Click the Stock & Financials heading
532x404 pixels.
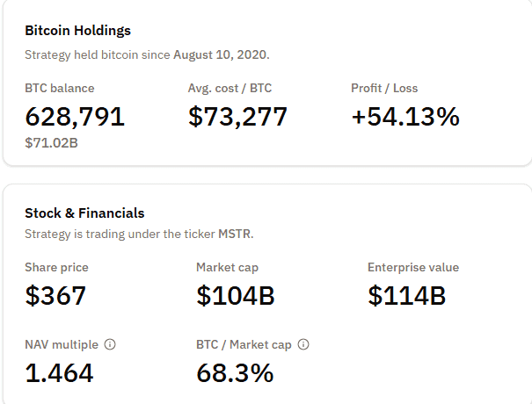tap(84, 213)
